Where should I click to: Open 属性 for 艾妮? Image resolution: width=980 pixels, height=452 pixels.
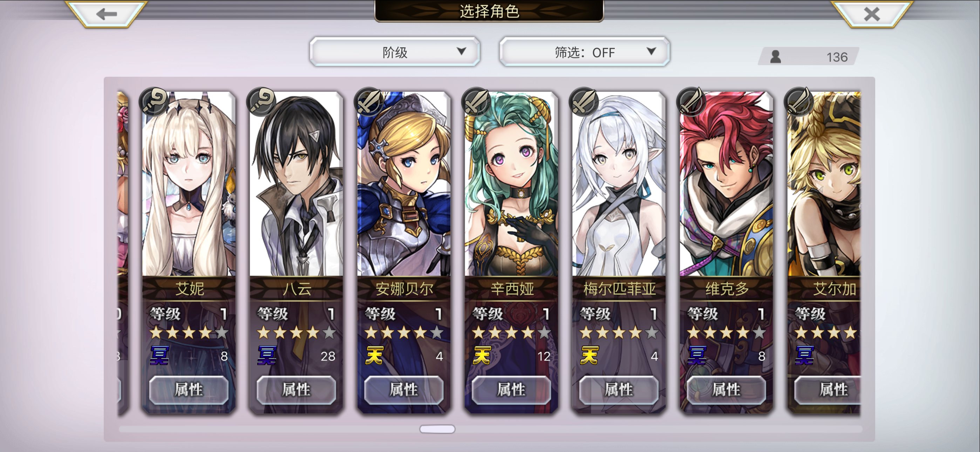tap(189, 390)
